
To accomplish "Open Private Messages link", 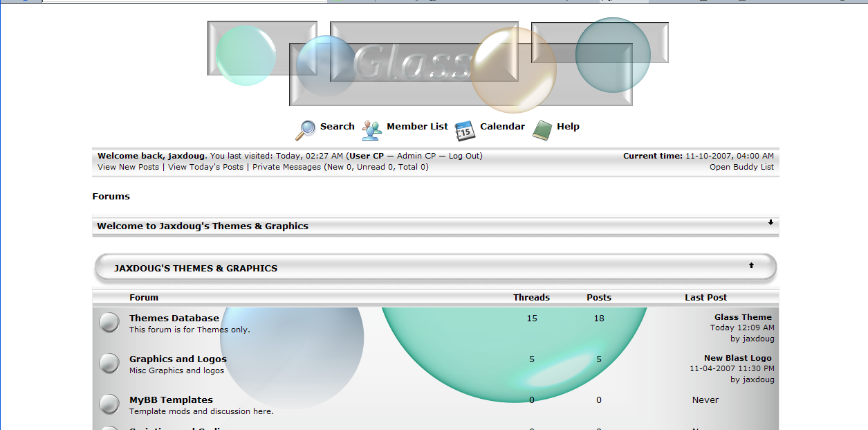I will click(286, 167).
